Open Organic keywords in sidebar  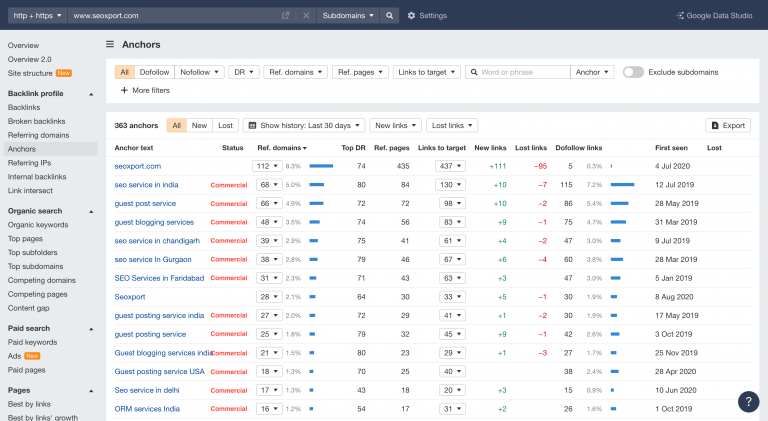click(38, 225)
